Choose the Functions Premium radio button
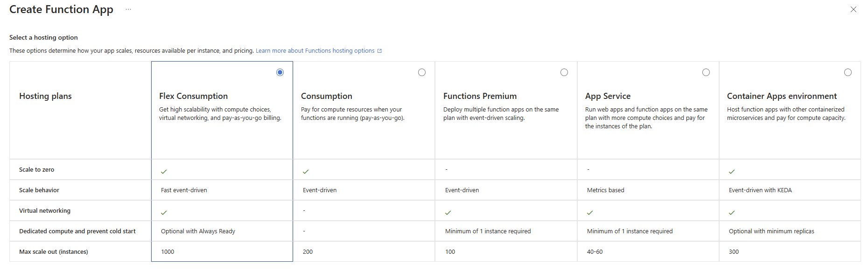This screenshot has width=868, height=279. pyautogui.click(x=564, y=72)
